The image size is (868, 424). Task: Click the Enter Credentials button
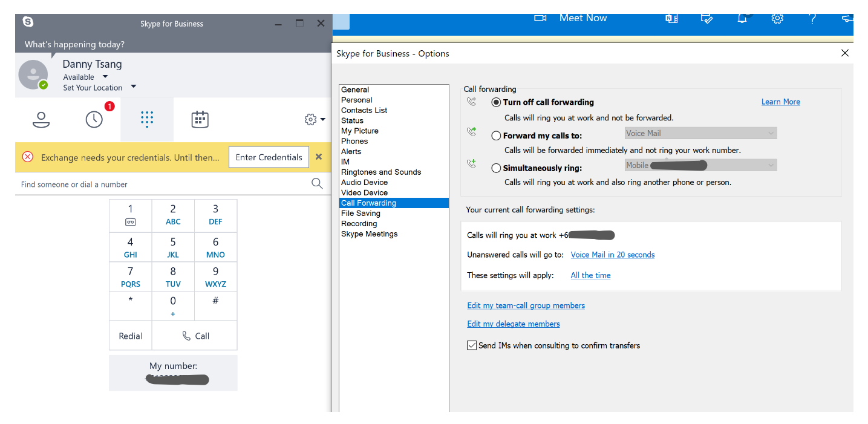click(269, 157)
